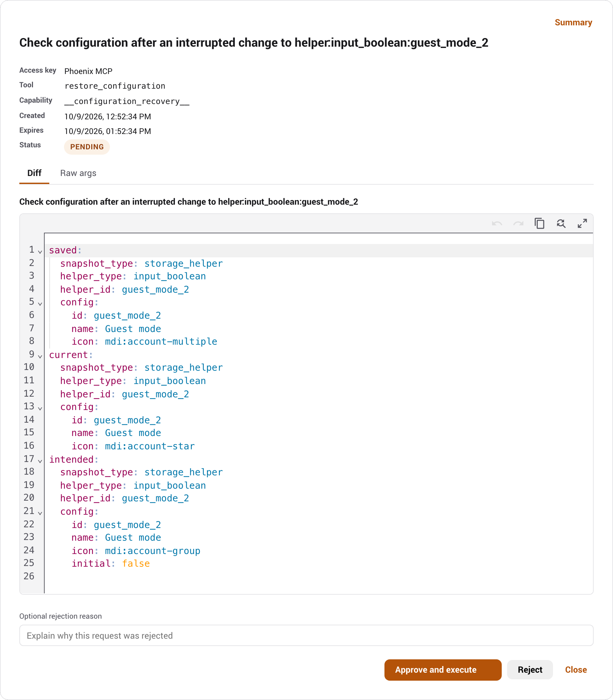Click the redo icon in editor toolbar
This screenshot has height=700, width=613.
[518, 224]
